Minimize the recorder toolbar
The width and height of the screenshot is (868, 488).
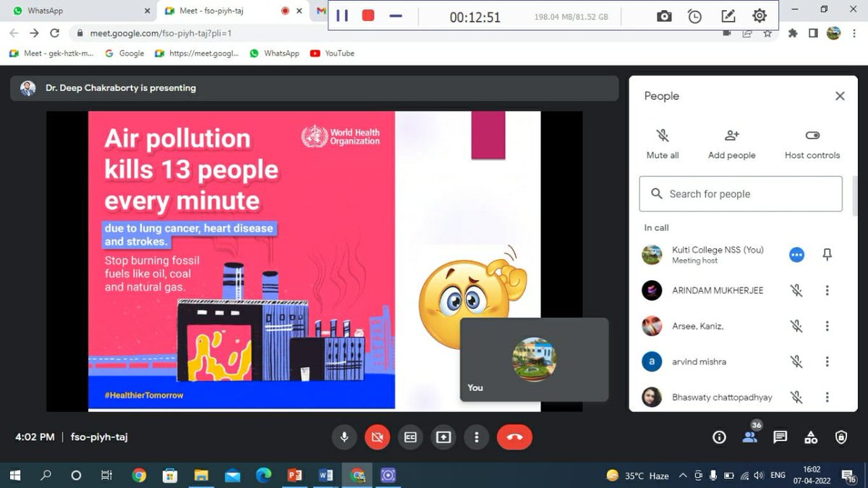click(x=396, y=15)
